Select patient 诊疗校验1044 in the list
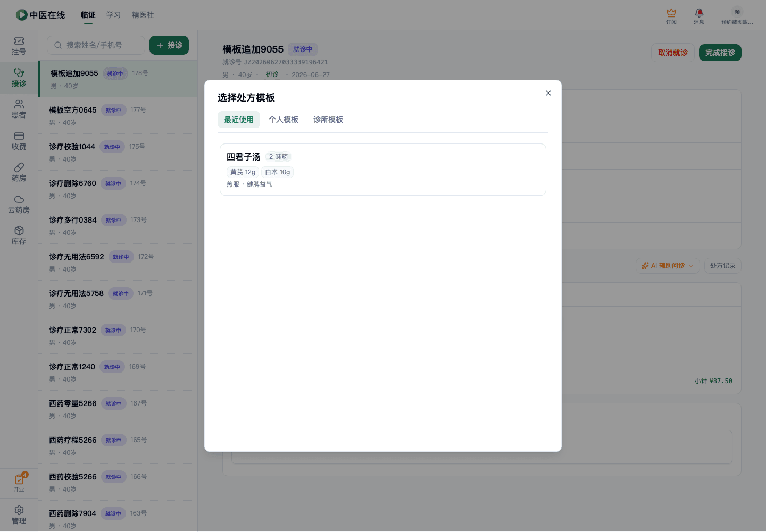 118,152
